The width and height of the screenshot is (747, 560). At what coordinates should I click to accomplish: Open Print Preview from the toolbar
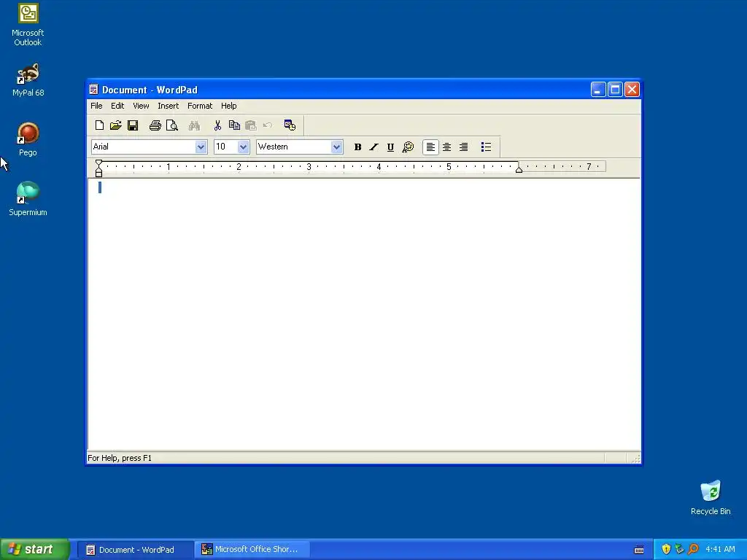point(171,125)
